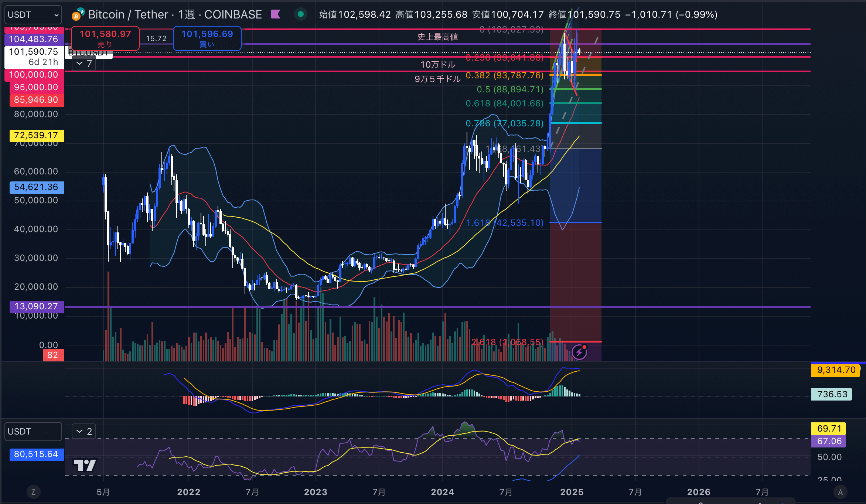Click the 安値 100,704.17 low value
Viewport: 866px width, 504px height.
point(508,14)
